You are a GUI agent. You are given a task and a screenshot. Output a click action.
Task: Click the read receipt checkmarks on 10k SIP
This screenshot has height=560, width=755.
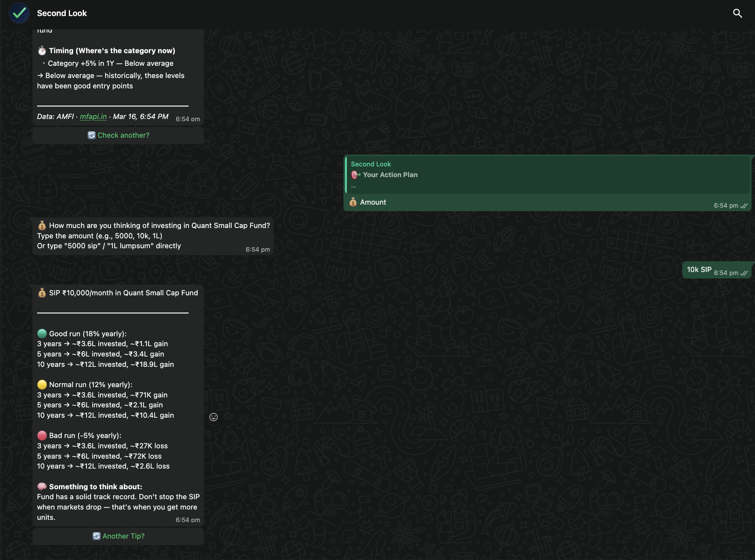coord(744,273)
